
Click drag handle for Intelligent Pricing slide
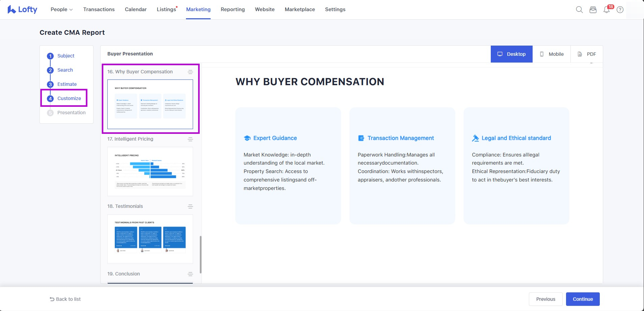(190, 139)
